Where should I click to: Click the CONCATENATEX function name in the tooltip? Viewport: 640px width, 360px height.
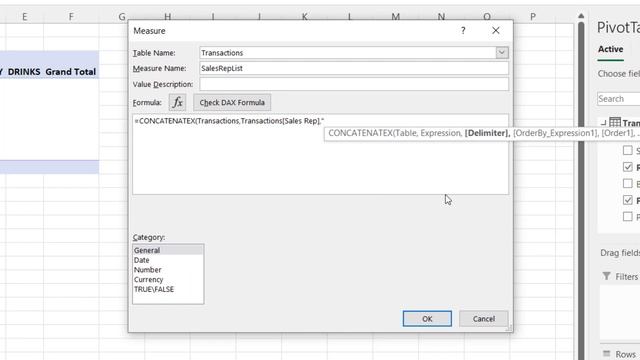pos(360,133)
